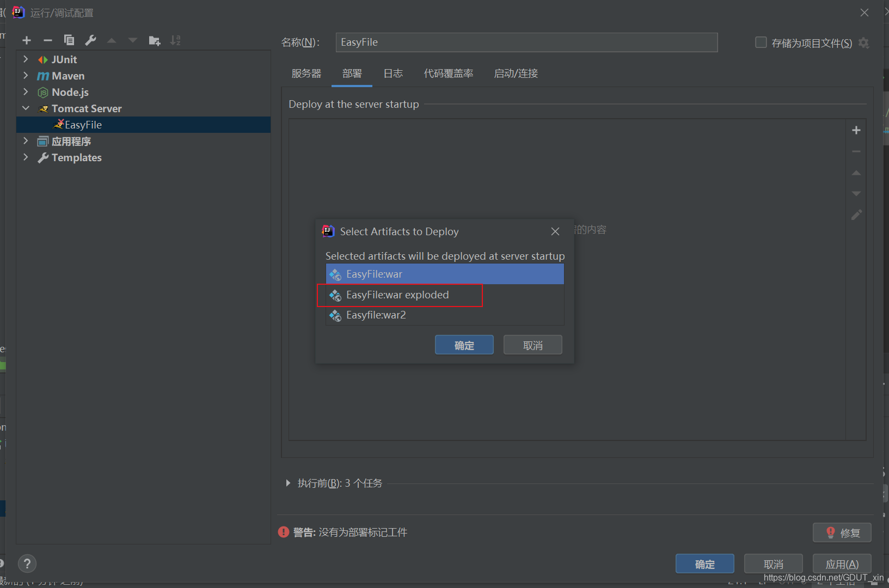This screenshot has height=588, width=889.
Task: Collapse the Tomcat Server tree node
Action: 26,108
